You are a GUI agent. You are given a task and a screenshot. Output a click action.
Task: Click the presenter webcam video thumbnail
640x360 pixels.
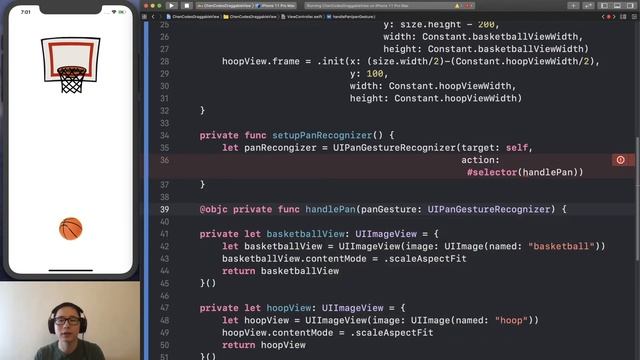70,321
